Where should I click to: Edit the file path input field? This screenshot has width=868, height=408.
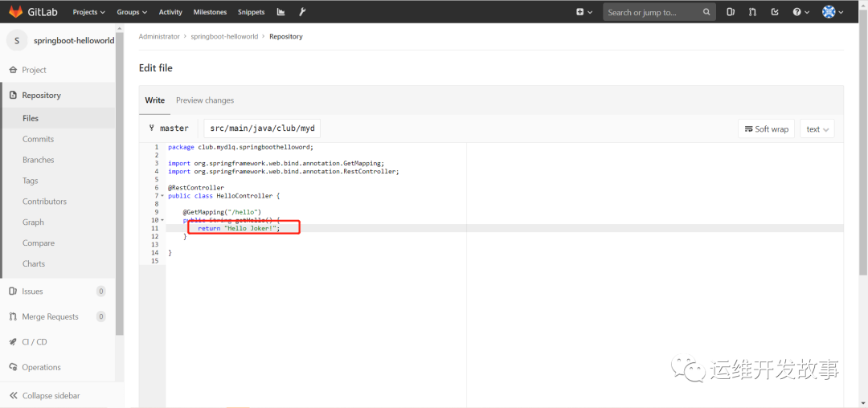point(262,129)
